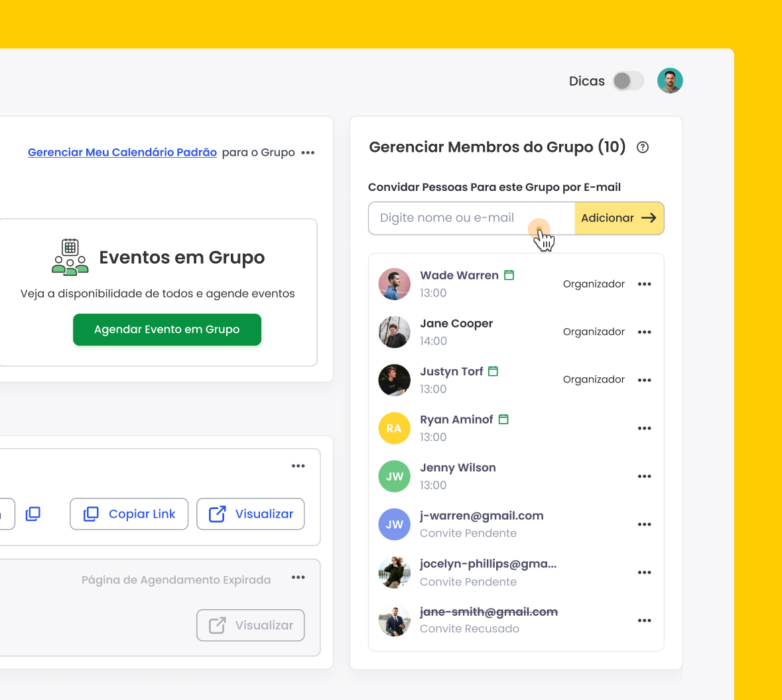Click the Eventos em Grupo people icon
Screen dimensions: 782x700
click(70, 257)
